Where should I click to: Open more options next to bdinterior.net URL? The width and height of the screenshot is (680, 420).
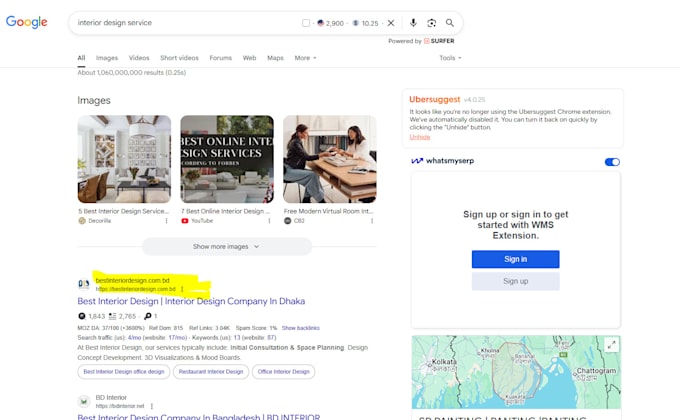coord(152,406)
